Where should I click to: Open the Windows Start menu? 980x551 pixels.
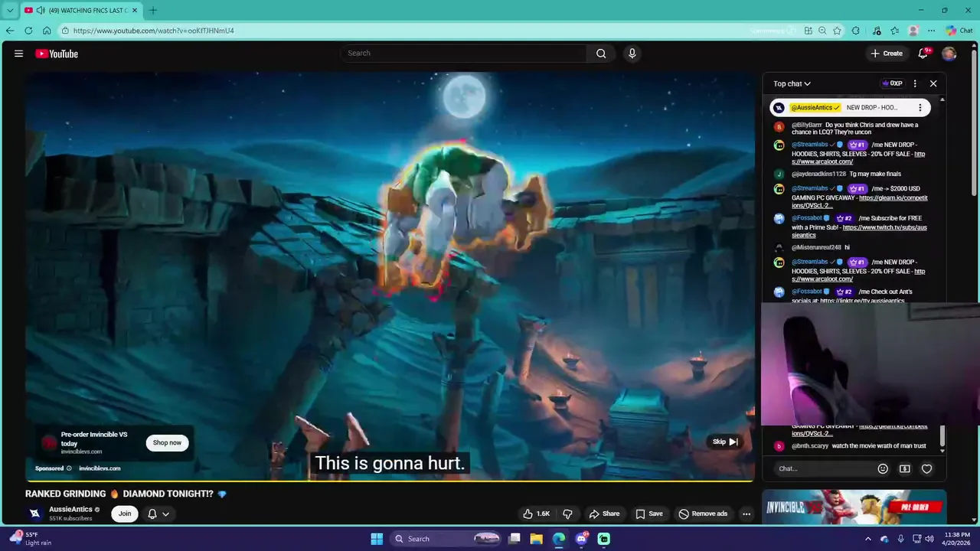point(377,539)
